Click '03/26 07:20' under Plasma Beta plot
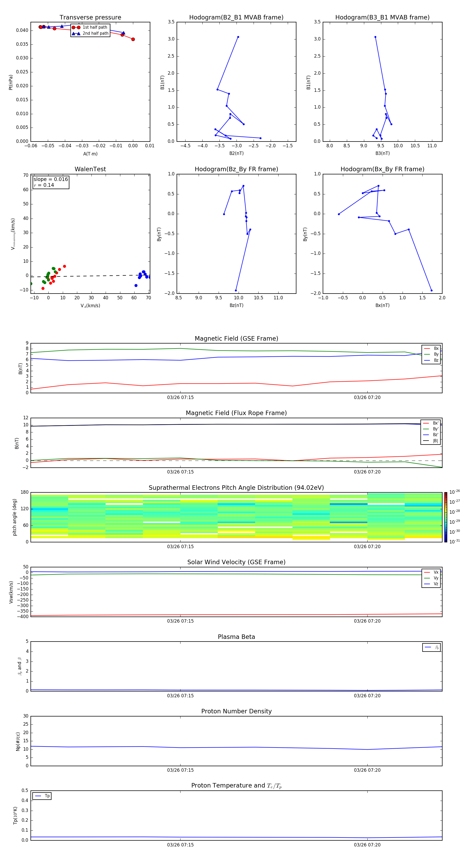Screen dimensions: 473x868 click(x=367, y=695)
